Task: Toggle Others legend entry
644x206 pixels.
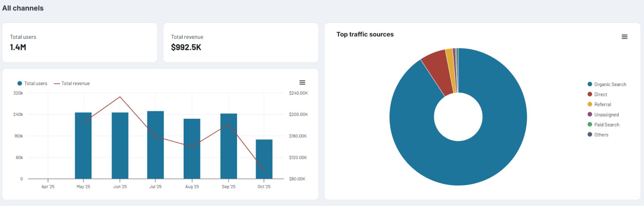Action: click(x=598, y=135)
